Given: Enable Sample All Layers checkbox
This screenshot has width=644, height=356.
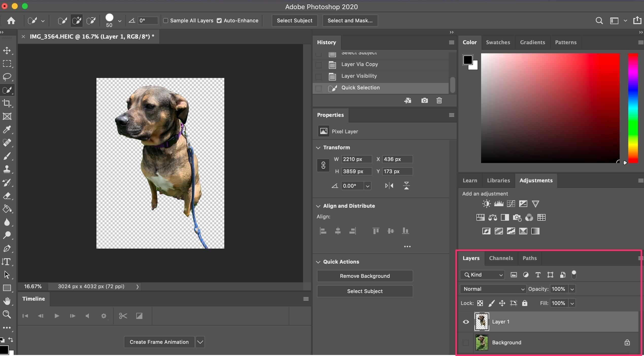Looking at the screenshot, I should coord(165,20).
